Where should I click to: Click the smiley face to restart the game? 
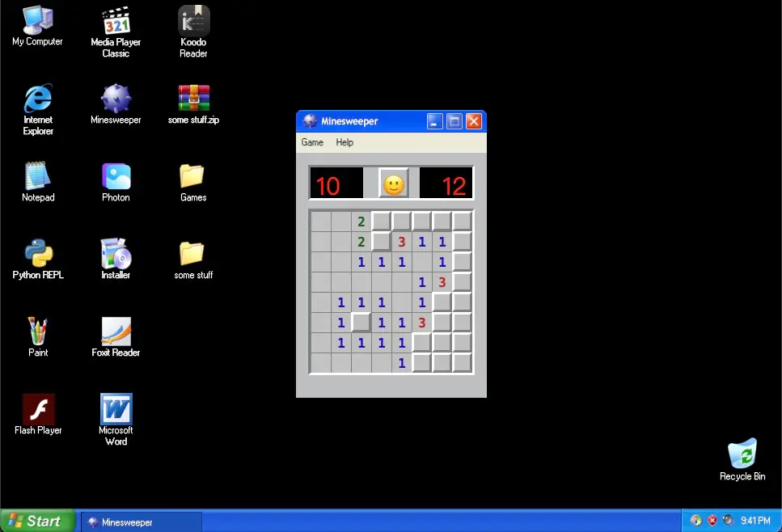tap(394, 184)
